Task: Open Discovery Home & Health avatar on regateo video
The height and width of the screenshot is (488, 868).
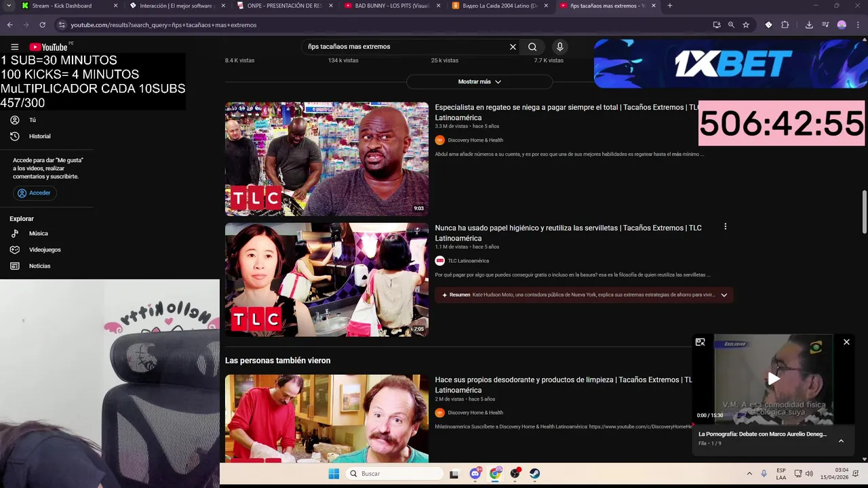Action: click(x=439, y=140)
